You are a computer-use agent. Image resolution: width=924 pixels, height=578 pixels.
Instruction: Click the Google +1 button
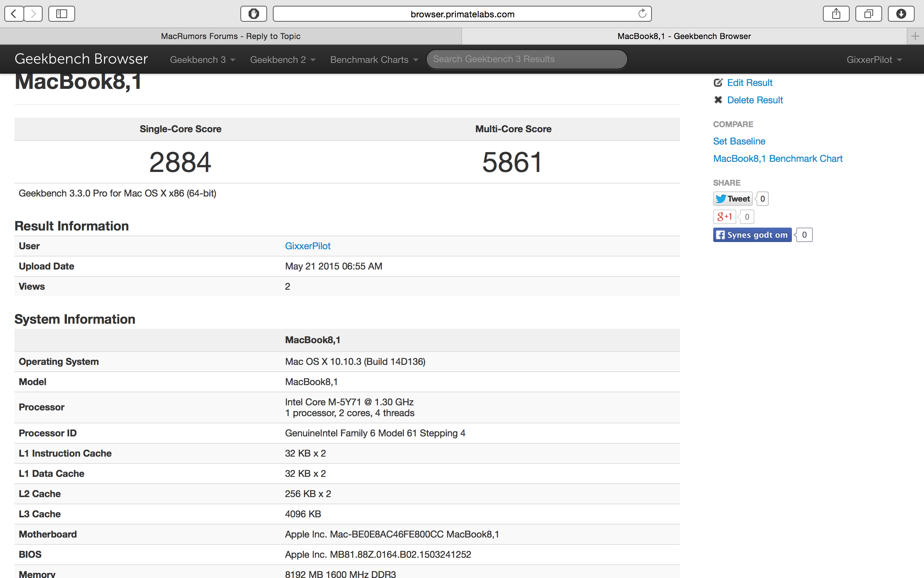click(724, 217)
